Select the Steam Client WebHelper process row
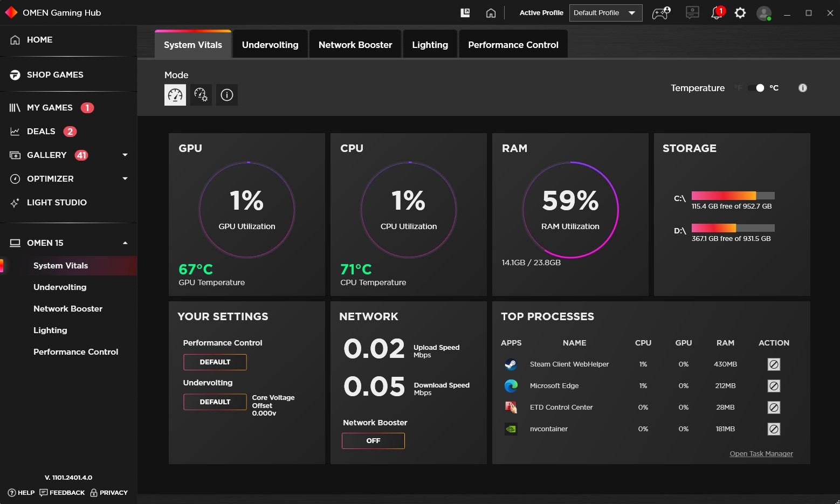This screenshot has height=504, width=840. pyautogui.click(x=570, y=364)
